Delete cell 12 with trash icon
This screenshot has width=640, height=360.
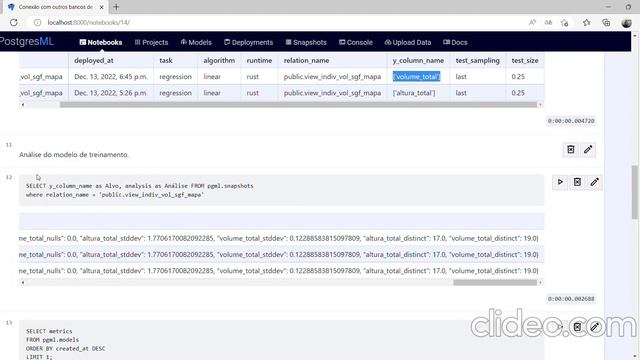pyautogui.click(x=577, y=182)
